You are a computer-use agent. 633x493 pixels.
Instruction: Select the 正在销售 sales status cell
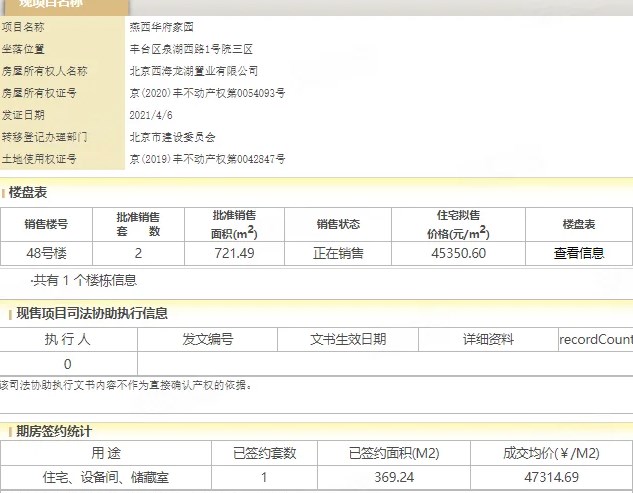pos(338,253)
